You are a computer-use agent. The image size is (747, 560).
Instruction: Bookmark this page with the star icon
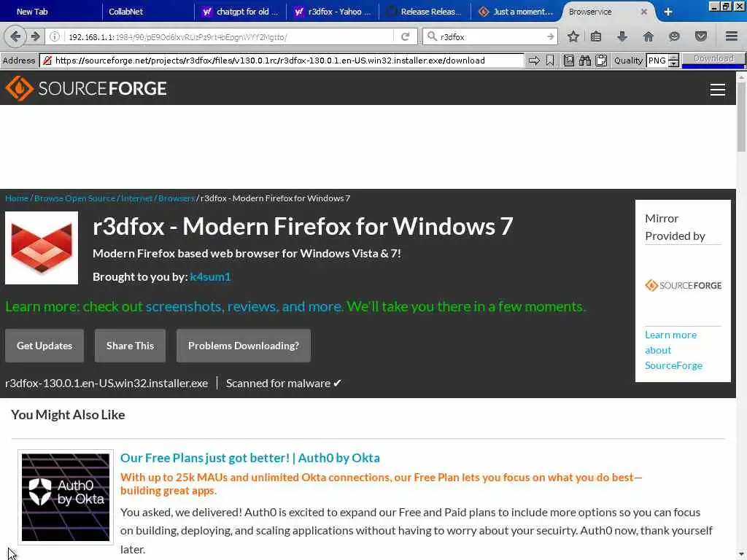click(573, 36)
